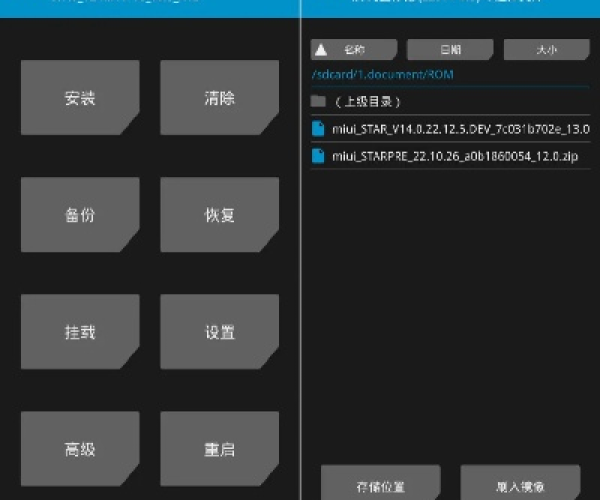The image size is (600, 500).
Task: Go up to （上级目录） parent folder
Action: click(x=450, y=101)
